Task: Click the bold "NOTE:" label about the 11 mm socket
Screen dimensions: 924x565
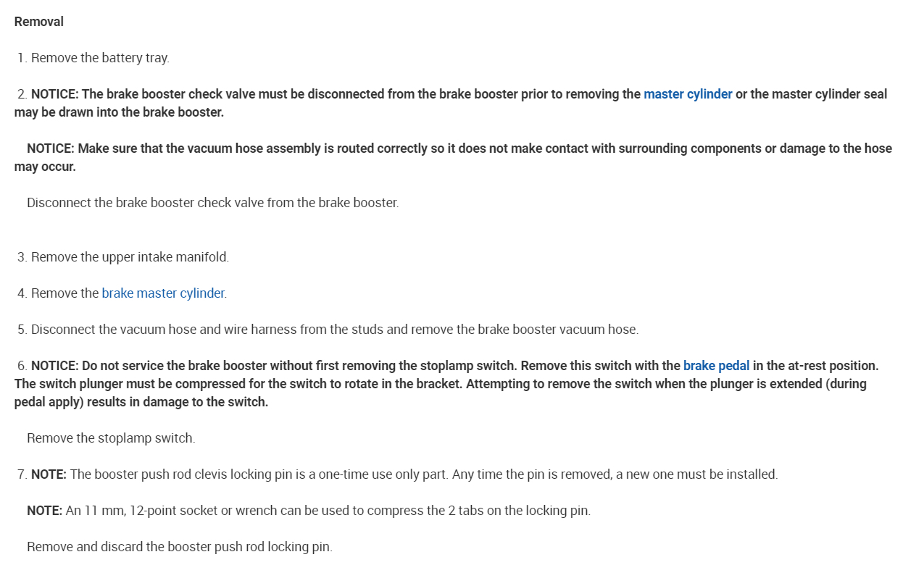Action: click(x=44, y=511)
